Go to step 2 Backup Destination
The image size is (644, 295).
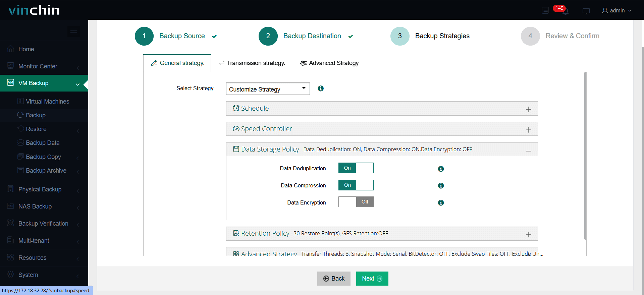click(x=306, y=36)
